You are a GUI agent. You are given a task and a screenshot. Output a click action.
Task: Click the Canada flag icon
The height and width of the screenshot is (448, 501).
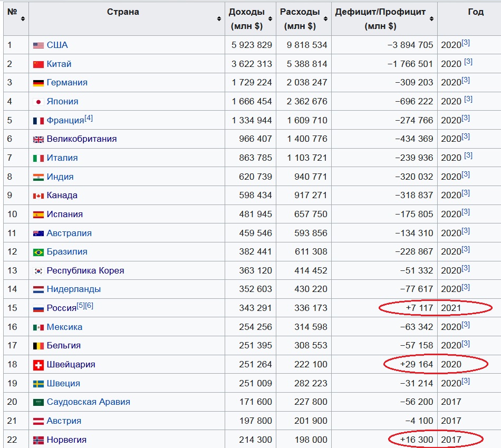click(38, 196)
